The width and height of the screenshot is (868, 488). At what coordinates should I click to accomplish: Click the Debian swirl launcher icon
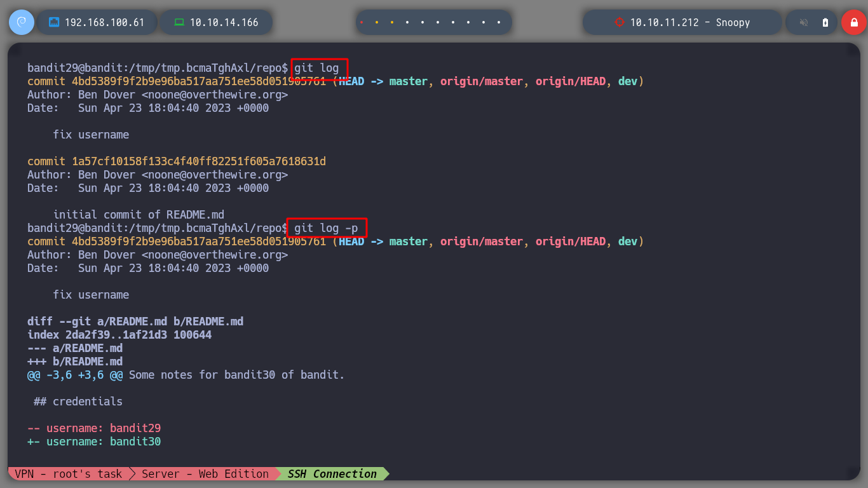[x=21, y=22]
